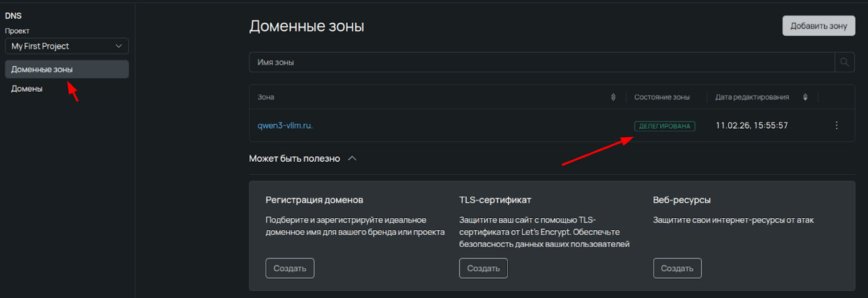Click the date 11.02.26, 15:55:57
This screenshot has height=298, width=868.
click(x=751, y=125)
